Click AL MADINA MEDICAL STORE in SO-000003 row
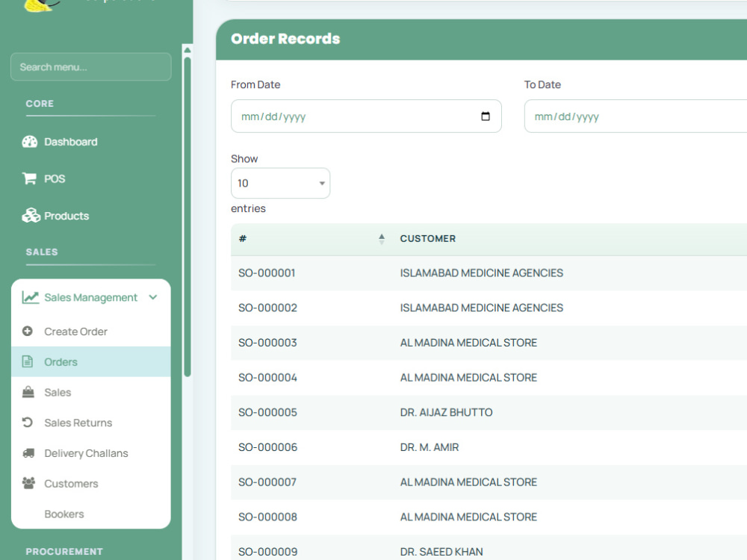Viewport: 747px width, 560px height. 469,343
